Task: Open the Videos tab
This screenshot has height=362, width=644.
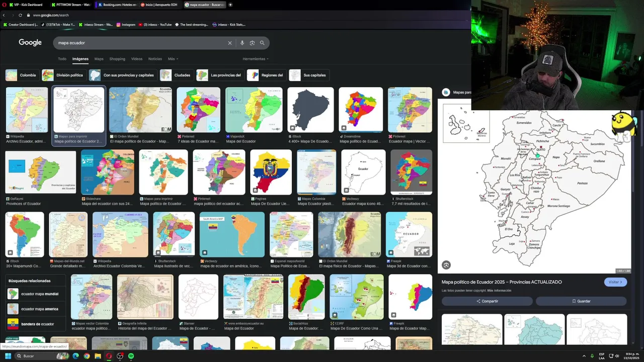Action: click(137, 59)
